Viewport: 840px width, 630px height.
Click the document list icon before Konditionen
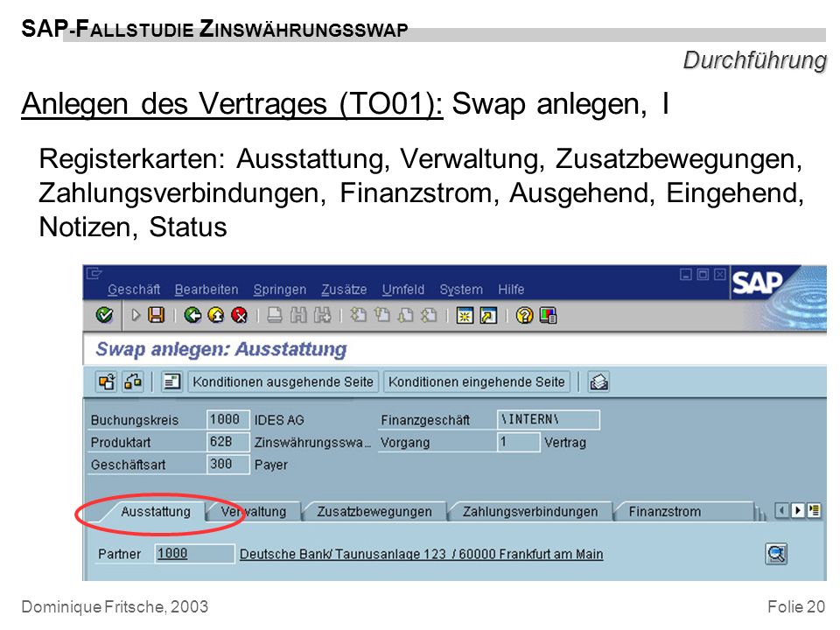click(x=172, y=382)
